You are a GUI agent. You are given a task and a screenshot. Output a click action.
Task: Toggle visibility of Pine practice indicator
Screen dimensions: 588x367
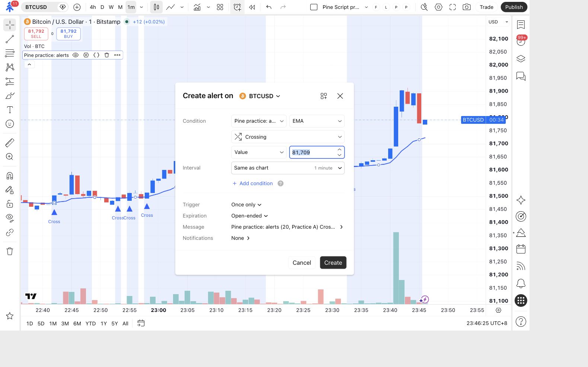76,55
